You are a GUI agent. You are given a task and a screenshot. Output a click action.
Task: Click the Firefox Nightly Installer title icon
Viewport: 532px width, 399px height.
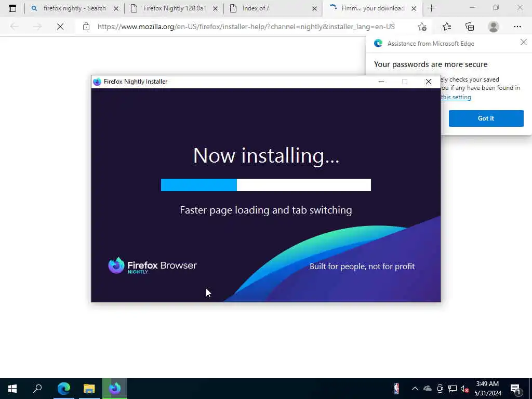point(97,82)
